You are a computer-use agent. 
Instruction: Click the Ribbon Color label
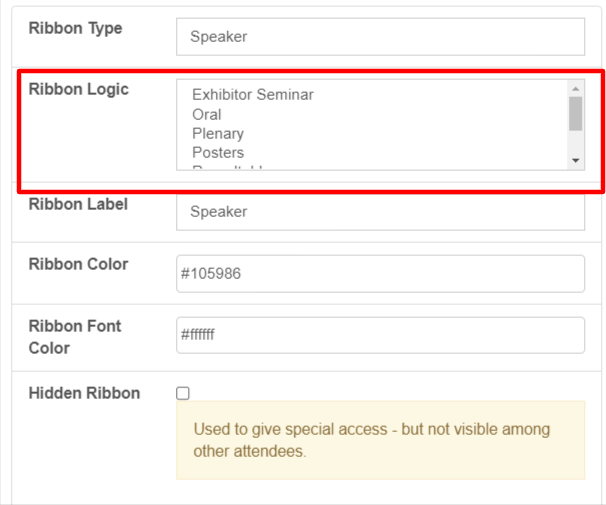coord(78,264)
